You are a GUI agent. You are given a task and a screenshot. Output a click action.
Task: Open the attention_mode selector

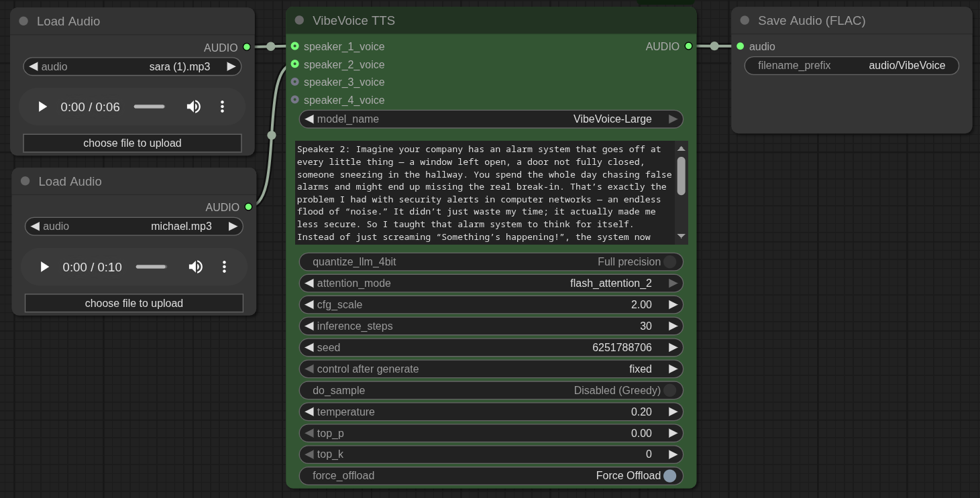pos(491,284)
